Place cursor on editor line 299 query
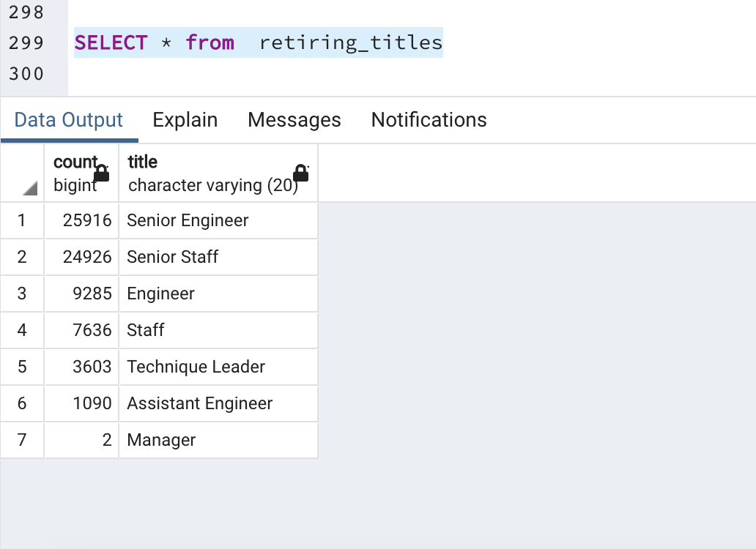756x549 pixels. [259, 43]
